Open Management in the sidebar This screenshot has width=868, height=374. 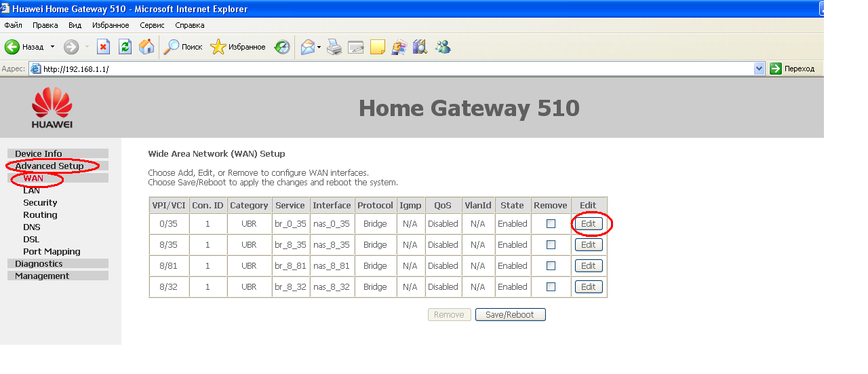click(42, 276)
